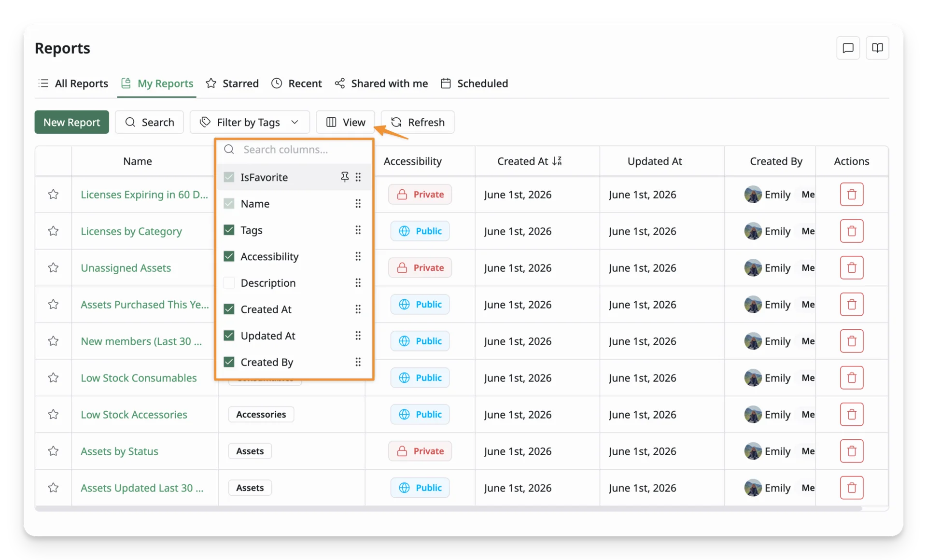Image resolution: width=927 pixels, height=560 pixels.
Task: Open the Licenses by Category report link
Action: tap(131, 231)
